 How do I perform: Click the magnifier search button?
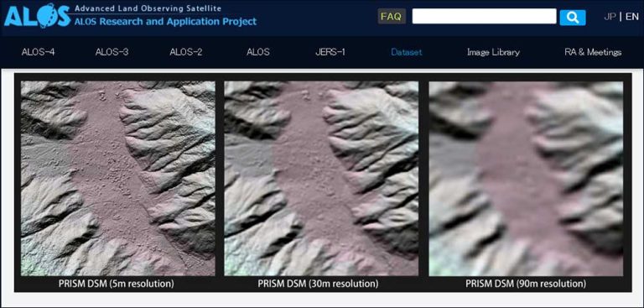tap(573, 18)
